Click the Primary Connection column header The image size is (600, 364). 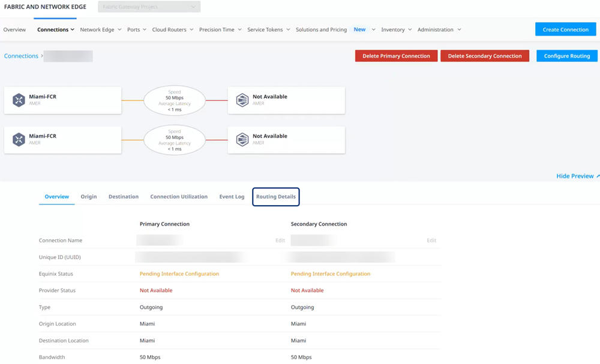164,224
